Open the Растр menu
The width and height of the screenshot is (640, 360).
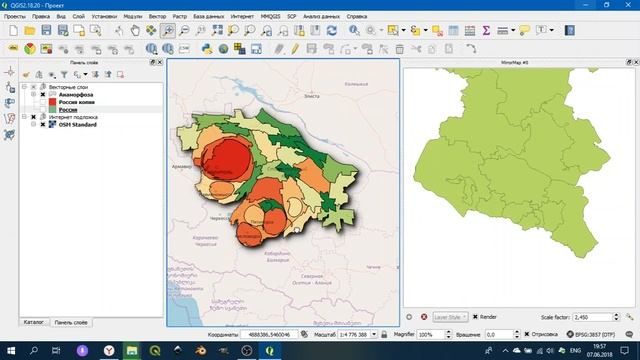coord(180,16)
